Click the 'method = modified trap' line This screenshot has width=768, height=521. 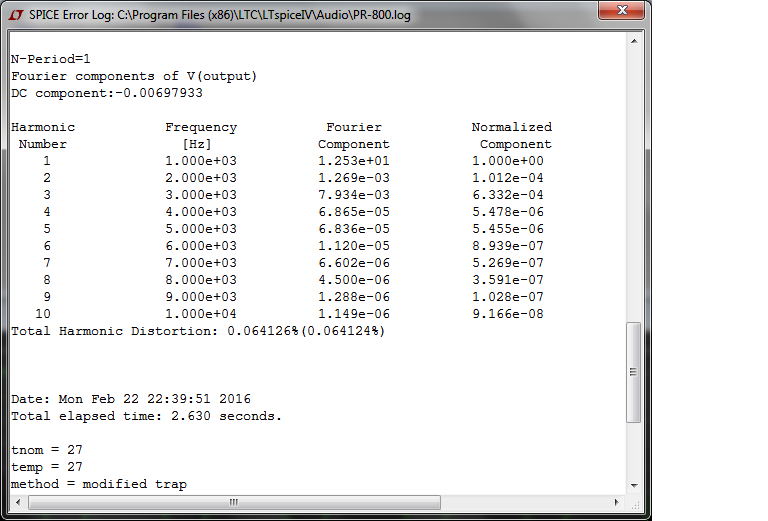[99, 484]
